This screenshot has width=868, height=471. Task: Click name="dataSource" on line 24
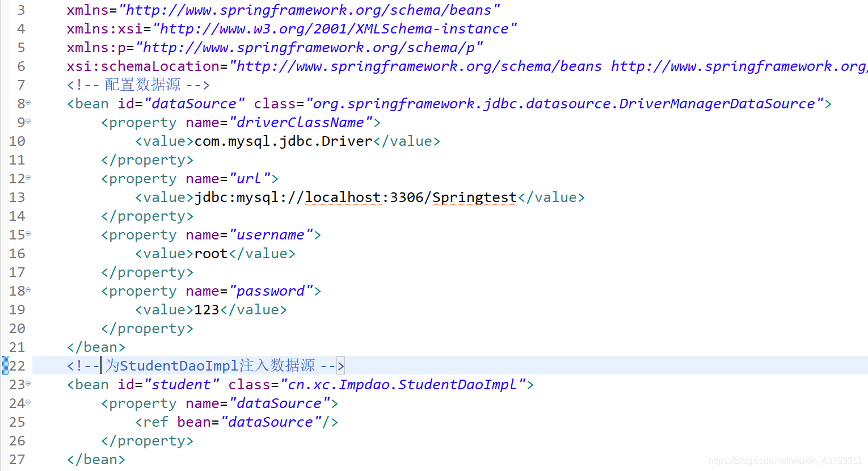[x=258, y=403]
